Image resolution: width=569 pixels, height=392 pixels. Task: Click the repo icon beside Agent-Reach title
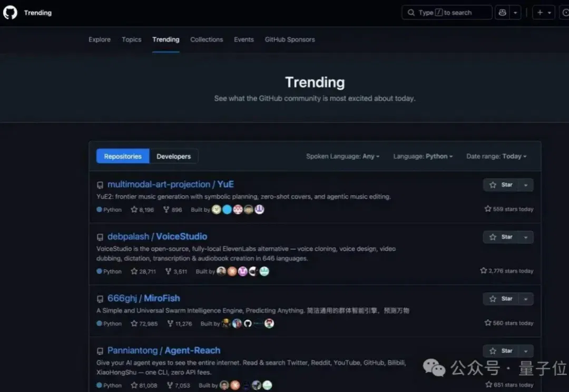click(x=100, y=351)
